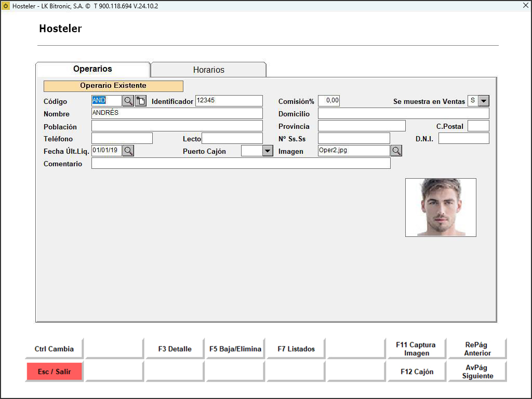Viewport: 532px width, 399px height.
Task: Click the Hosteler app icon in title bar
Action: click(x=6, y=6)
